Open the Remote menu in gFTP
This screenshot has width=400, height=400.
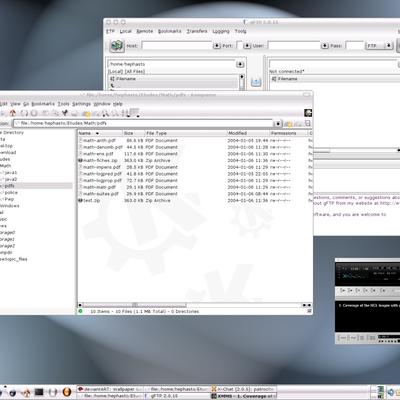coord(145,31)
